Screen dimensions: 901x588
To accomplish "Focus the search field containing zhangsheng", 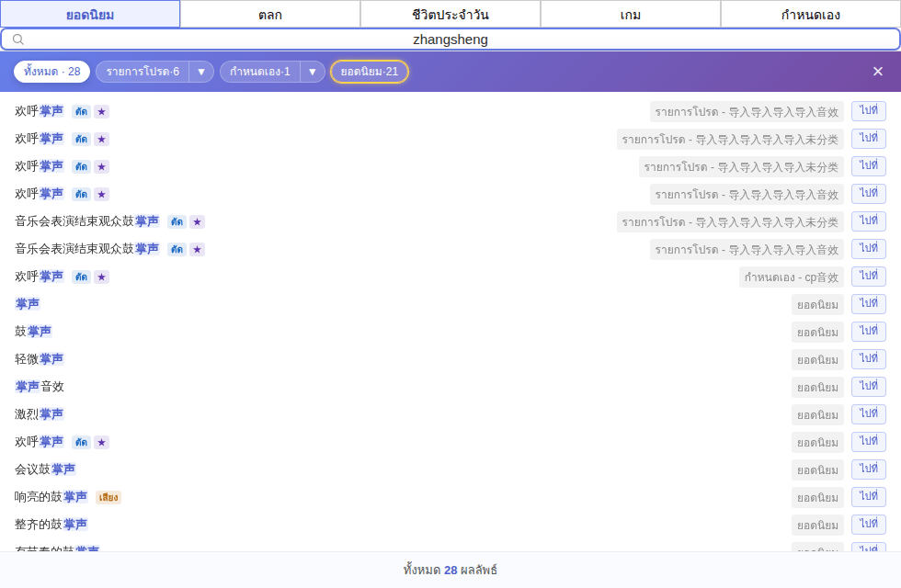I will pyautogui.click(x=450, y=40).
